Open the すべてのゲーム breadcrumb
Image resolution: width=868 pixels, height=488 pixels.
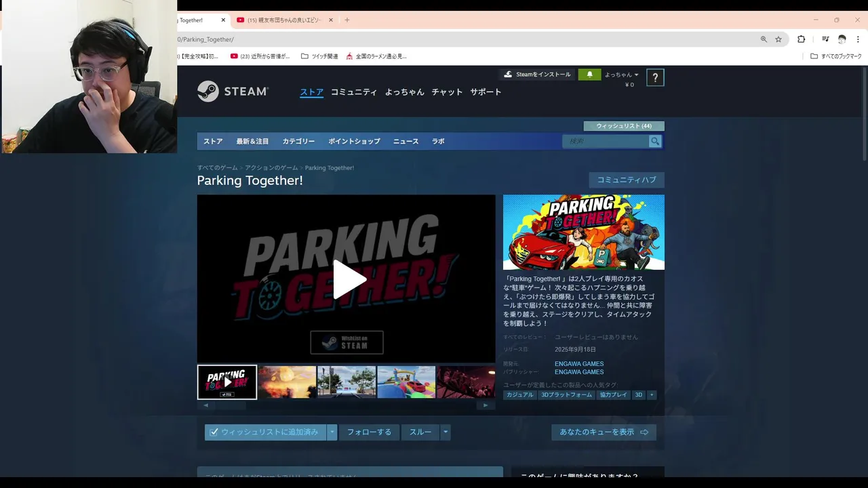click(218, 167)
